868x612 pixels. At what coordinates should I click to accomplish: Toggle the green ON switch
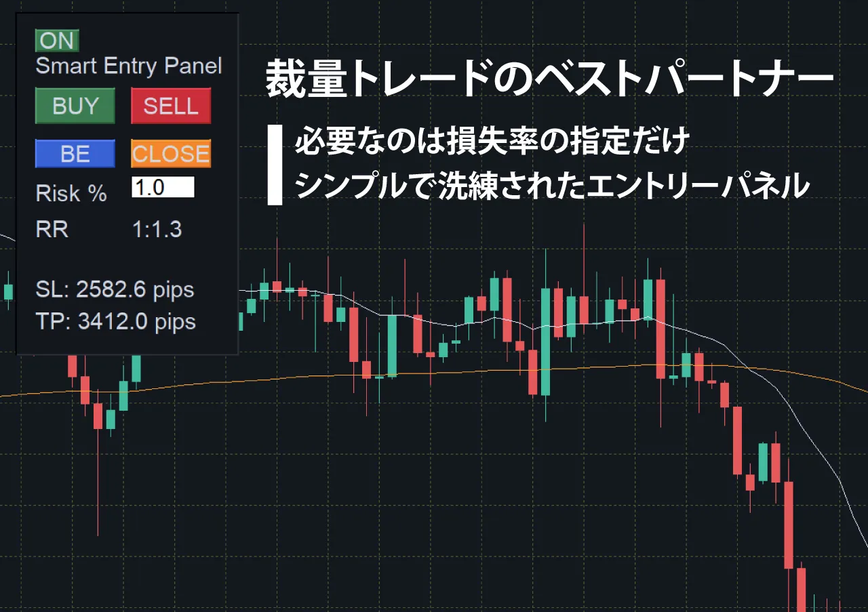[57, 41]
